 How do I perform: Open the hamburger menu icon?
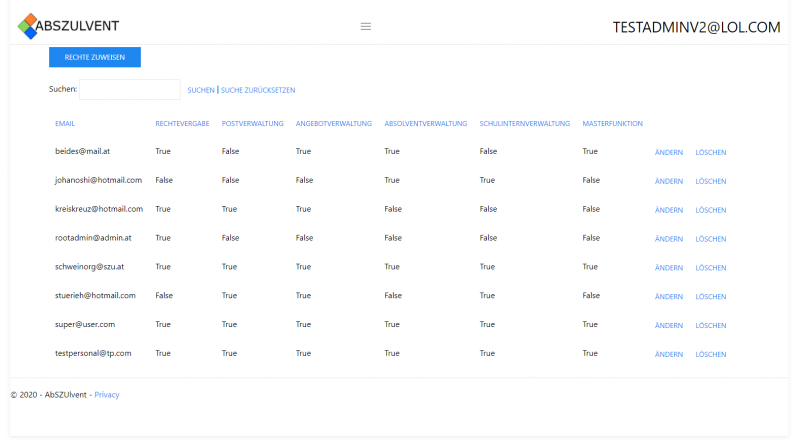point(366,27)
